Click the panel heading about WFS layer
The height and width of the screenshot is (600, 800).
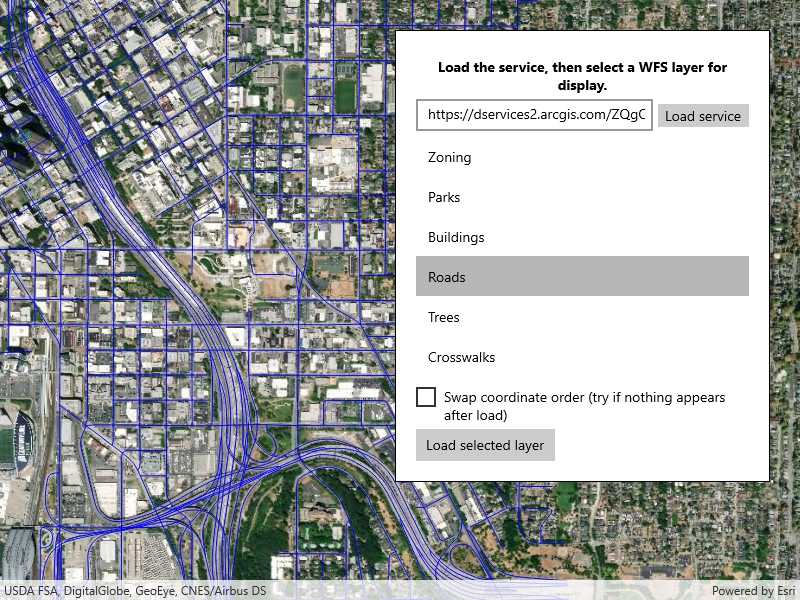click(582, 77)
